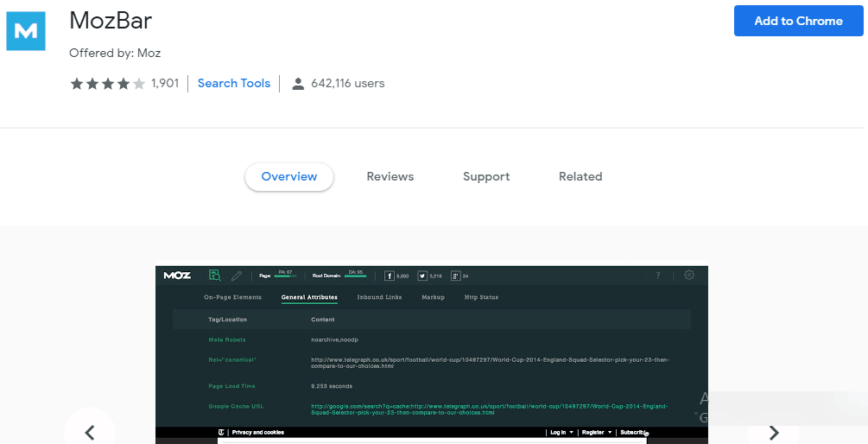
Task: Click the Page Load Time row label
Action: click(x=232, y=386)
